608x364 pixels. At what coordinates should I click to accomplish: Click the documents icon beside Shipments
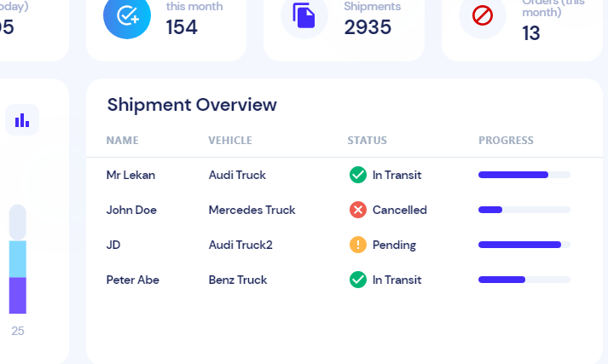click(x=304, y=16)
